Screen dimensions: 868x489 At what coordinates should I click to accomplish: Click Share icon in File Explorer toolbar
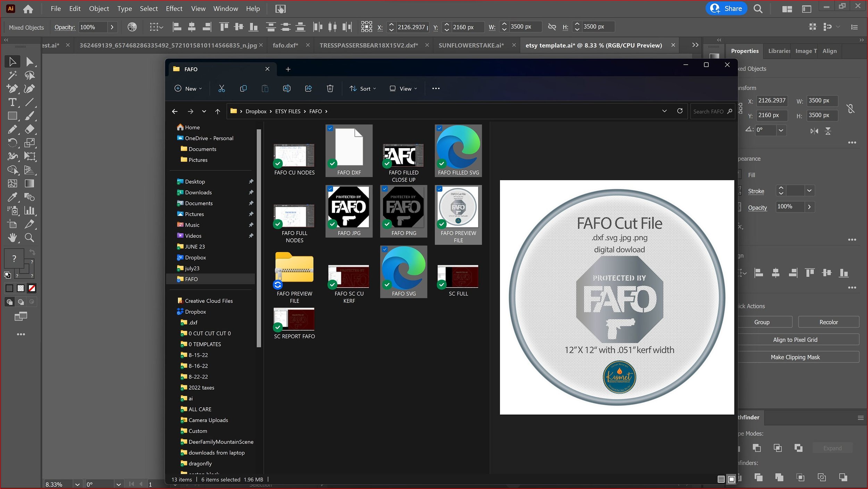pyautogui.click(x=308, y=89)
